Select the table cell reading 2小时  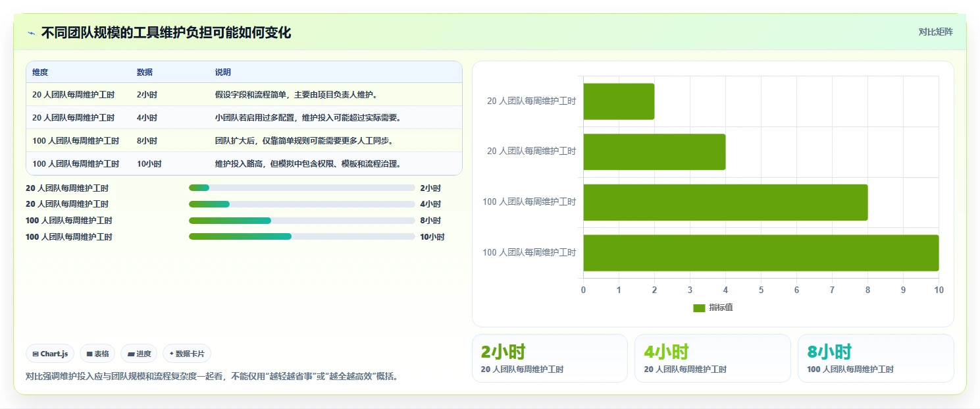147,95
